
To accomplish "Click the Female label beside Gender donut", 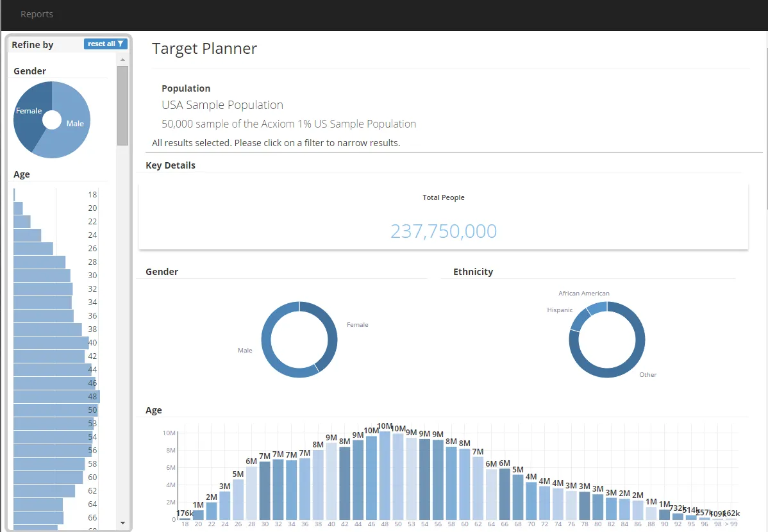I will click(358, 325).
